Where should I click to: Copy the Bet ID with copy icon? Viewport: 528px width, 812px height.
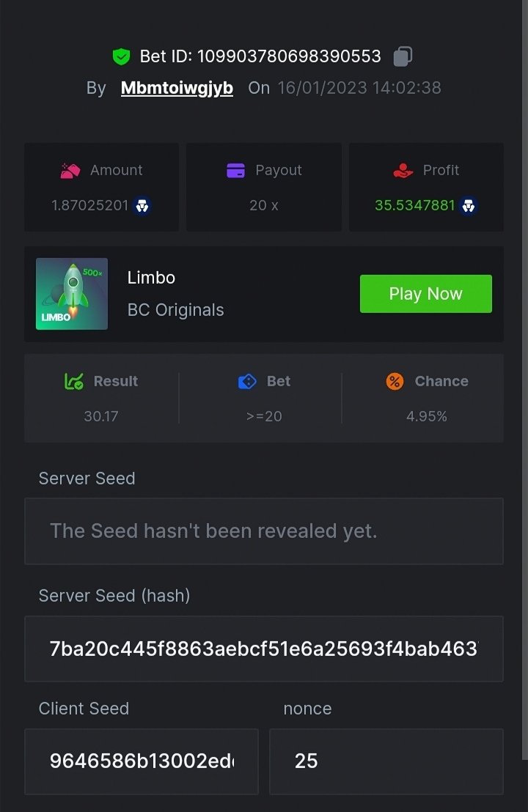tap(403, 56)
